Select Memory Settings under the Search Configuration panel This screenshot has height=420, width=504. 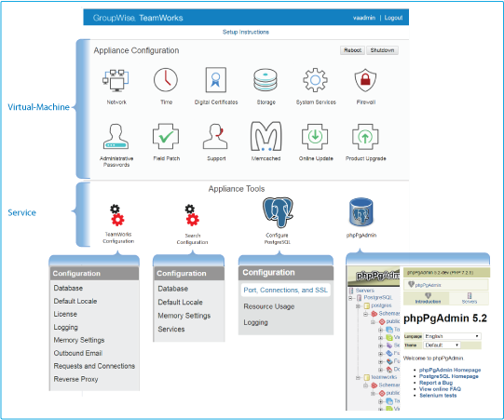(184, 316)
